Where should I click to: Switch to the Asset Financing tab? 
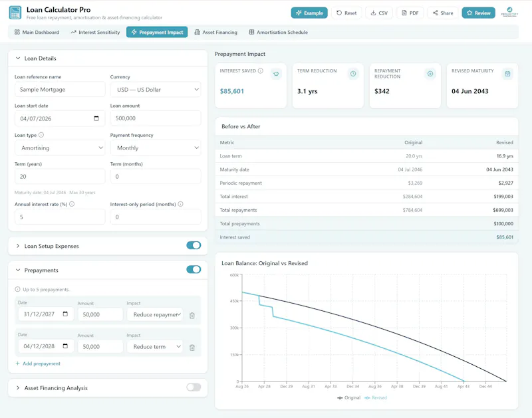(215, 32)
